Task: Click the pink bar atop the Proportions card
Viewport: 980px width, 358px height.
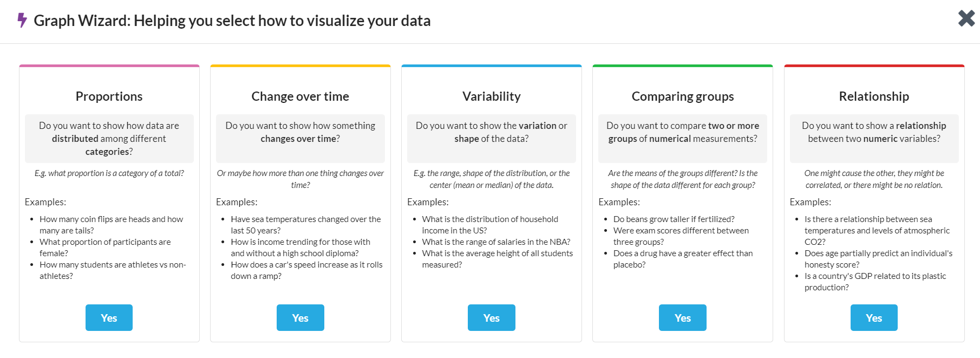Action: (109, 66)
